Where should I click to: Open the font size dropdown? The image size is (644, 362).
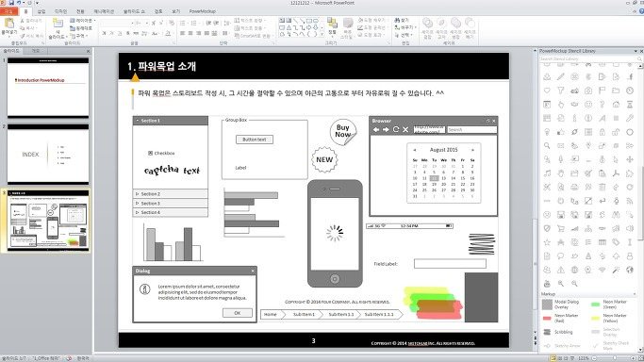pos(147,23)
